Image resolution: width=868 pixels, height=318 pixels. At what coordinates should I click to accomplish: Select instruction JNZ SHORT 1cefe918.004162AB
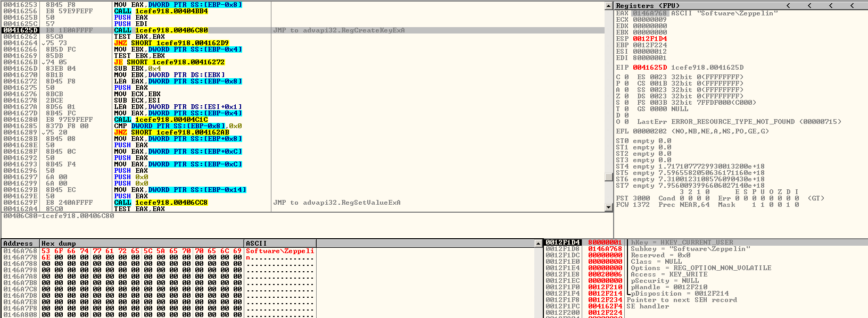(171, 132)
